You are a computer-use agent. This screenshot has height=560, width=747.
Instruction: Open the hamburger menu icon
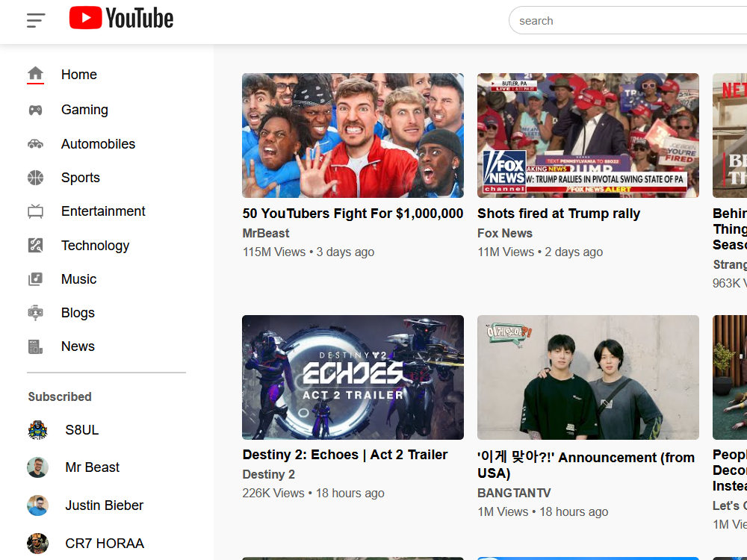[x=36, y=20]
